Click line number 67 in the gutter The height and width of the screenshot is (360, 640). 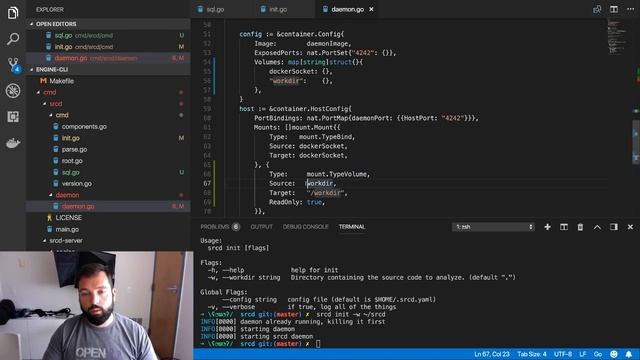[x=207, y=184]
